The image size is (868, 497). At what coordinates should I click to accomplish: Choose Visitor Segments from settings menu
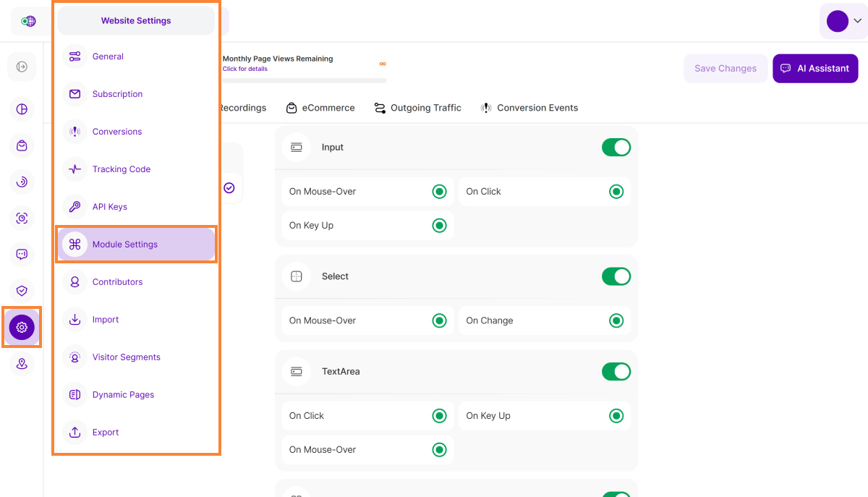[126, 357]
